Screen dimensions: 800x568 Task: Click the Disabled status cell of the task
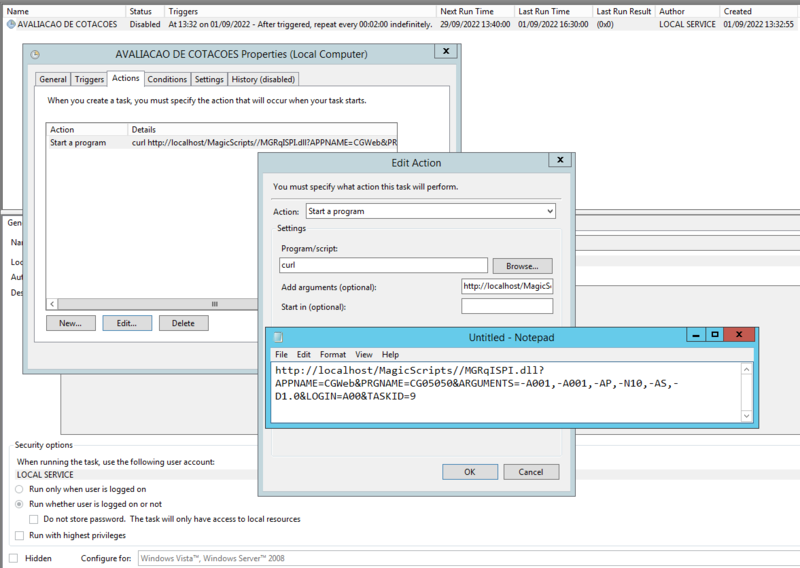coord(145,24)
